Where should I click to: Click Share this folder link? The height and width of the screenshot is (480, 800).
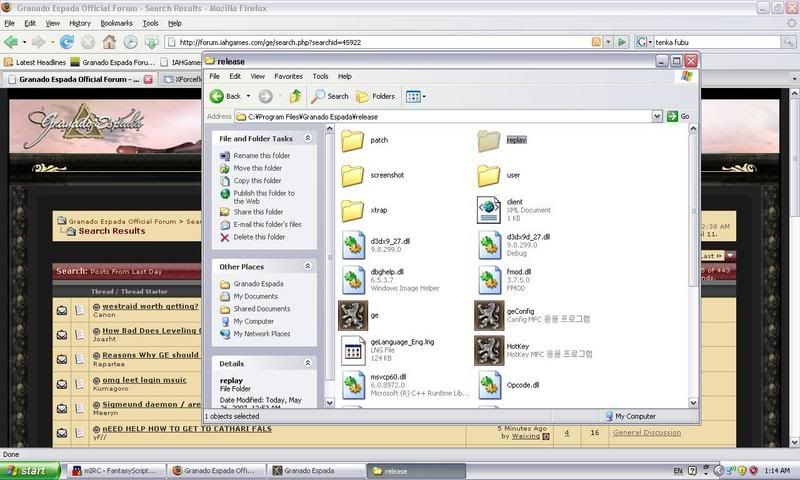point(258,212)
